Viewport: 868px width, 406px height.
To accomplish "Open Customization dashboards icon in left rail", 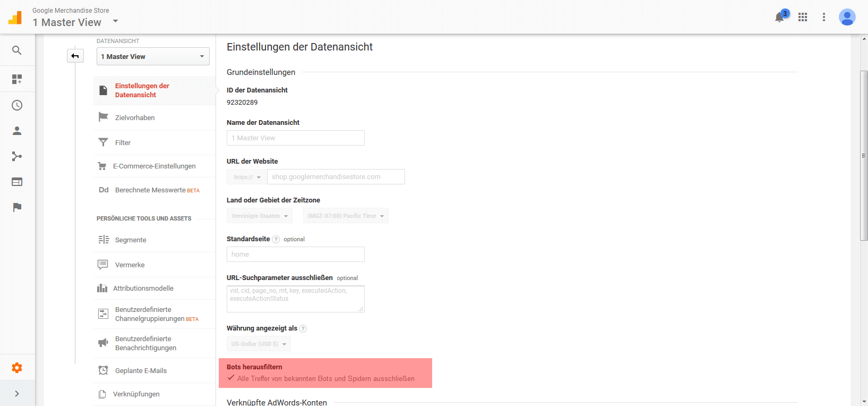I will click(x=17, y=79).
